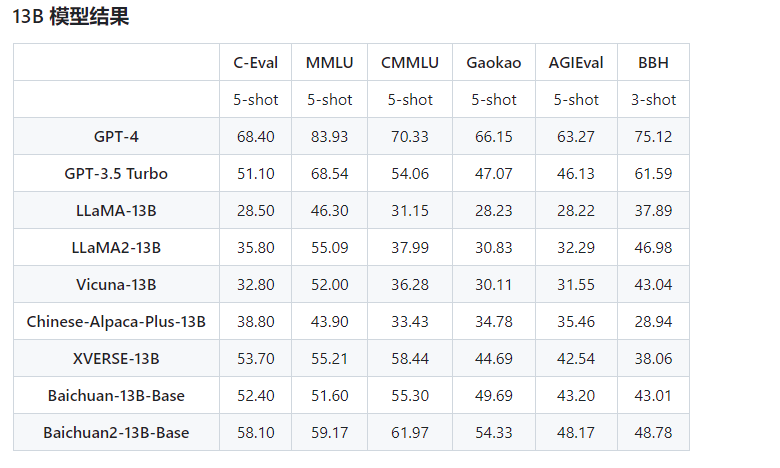780x468 pixels.
Task: Click the Gaokao column header
Action: click(x=493, y=62)
